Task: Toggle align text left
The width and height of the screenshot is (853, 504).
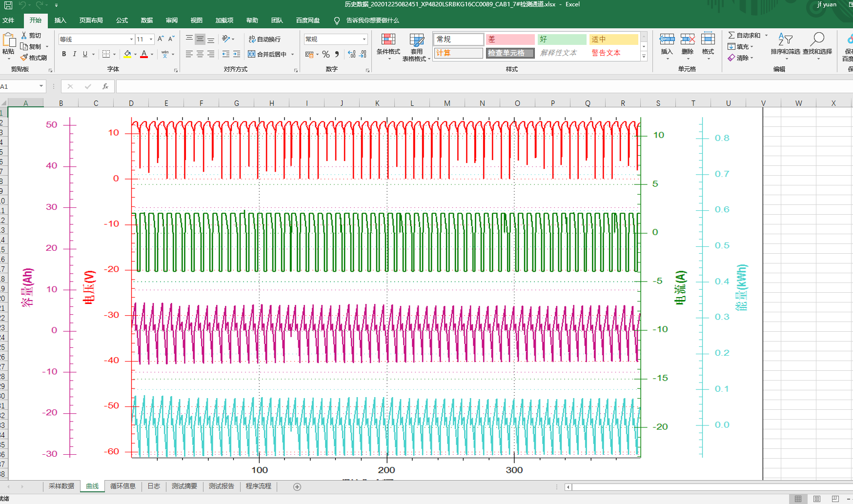Action: coord(189,54)
